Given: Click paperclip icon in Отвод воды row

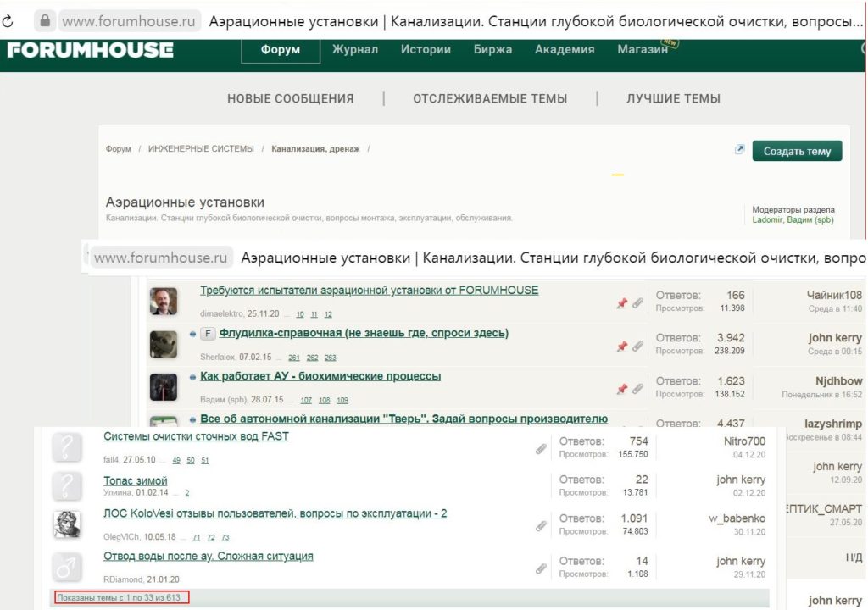Looking at the screenshot, I should 541,568.
